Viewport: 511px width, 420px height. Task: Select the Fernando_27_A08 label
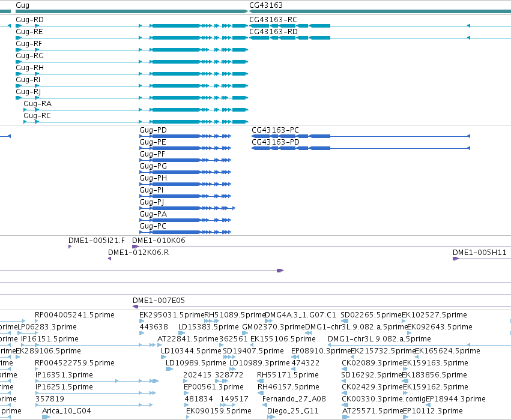coord(294,399)
